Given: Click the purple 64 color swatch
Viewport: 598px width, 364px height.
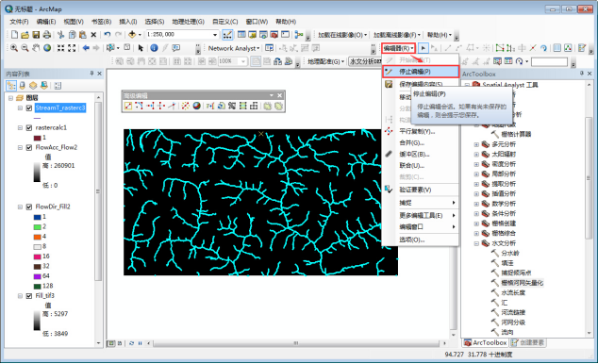Looking at the screenshot, I should tap(37, 276).
